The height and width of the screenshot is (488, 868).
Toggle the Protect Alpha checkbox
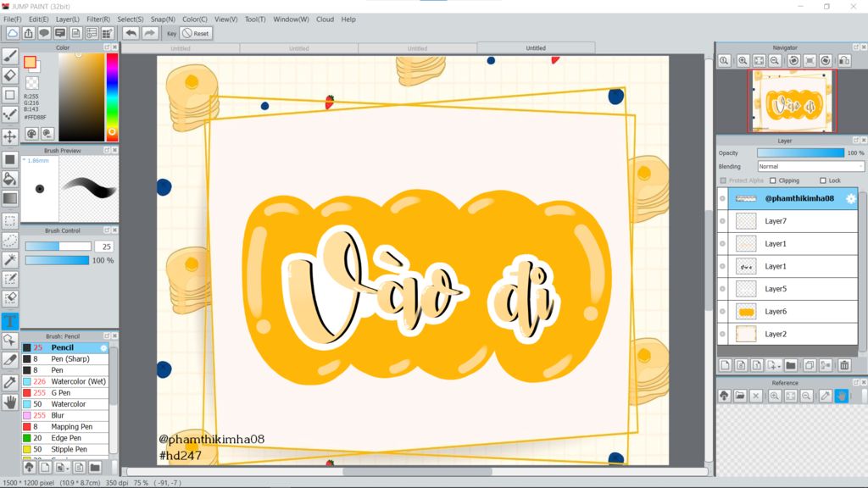[723, 180]
